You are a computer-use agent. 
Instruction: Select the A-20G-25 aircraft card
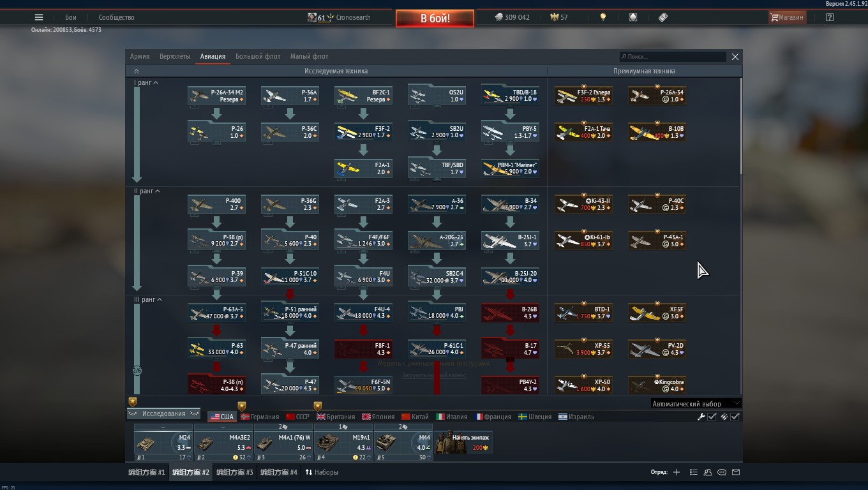(x=437, y=241)
